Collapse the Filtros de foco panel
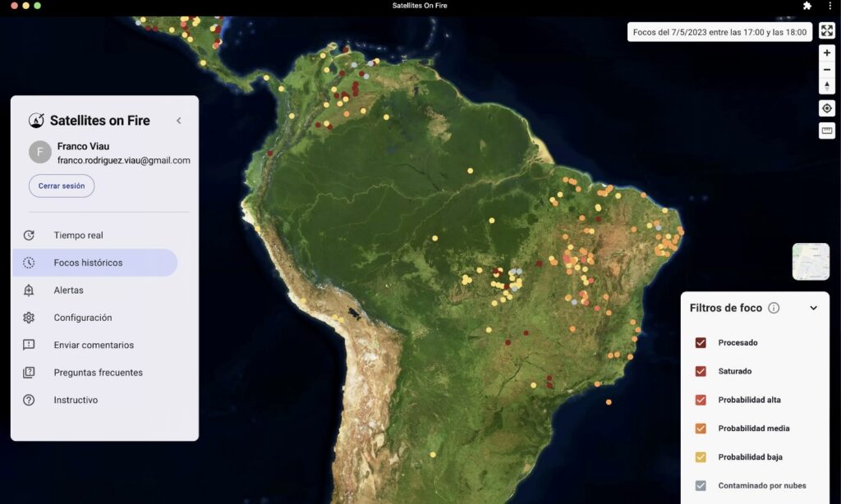Image resolution: width=841 pixels, height=504 pixels. click(x=814, y=309)
